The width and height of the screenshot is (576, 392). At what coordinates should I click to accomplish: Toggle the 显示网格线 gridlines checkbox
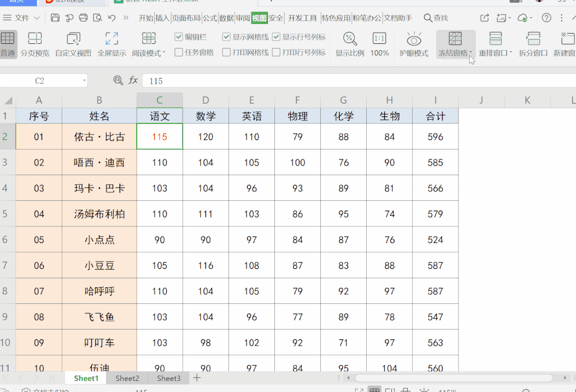(226, 37)
